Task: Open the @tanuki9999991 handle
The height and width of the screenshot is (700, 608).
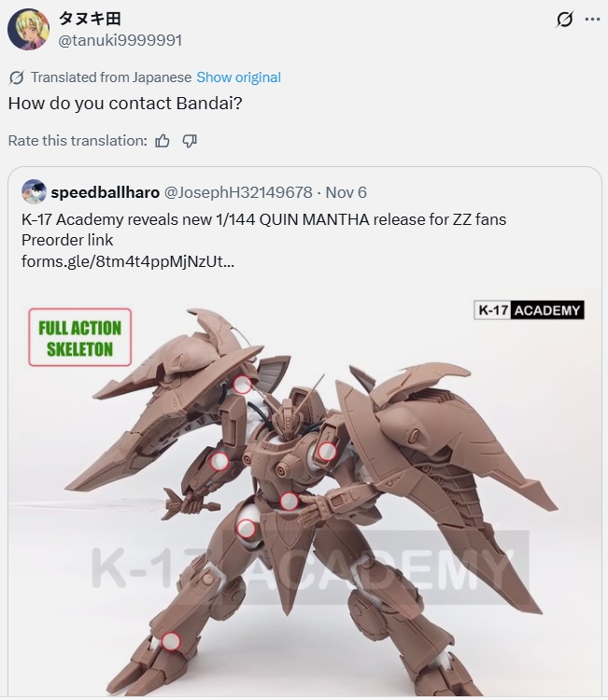Action: click(x=120, y=41)
